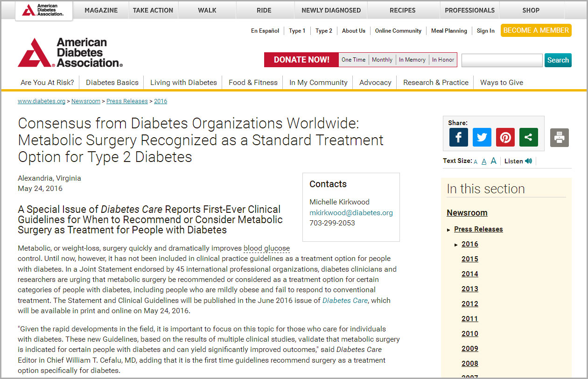588x379 pixels.
Task: Open Online Community link
Action: pyautogui.click(x=398, y=31)
